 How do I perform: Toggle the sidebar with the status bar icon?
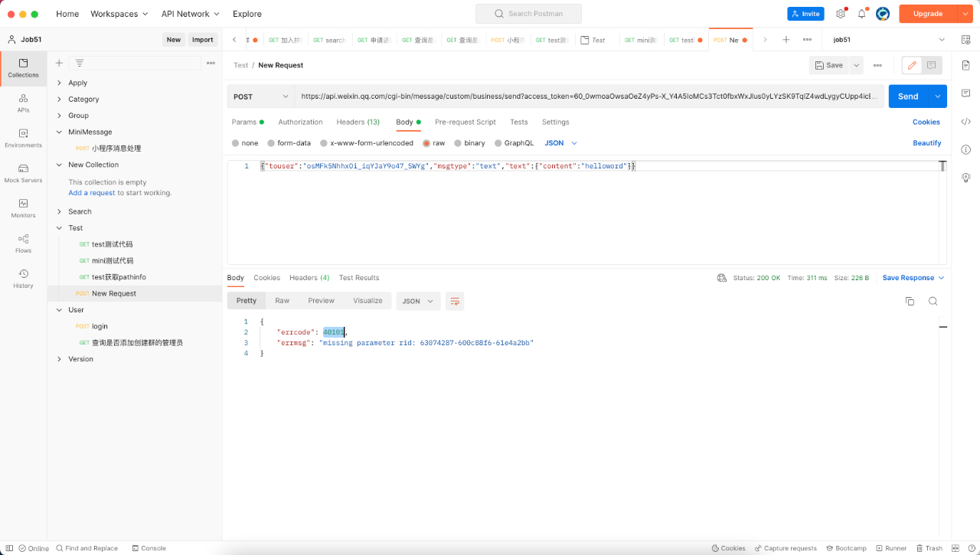pos(9,548)
